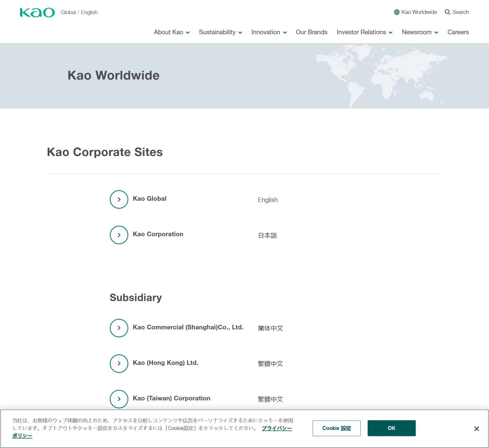Viewport: 489px width, 448px height.
Task: Go to Our Brands
Action: click(x=312, y=32)
